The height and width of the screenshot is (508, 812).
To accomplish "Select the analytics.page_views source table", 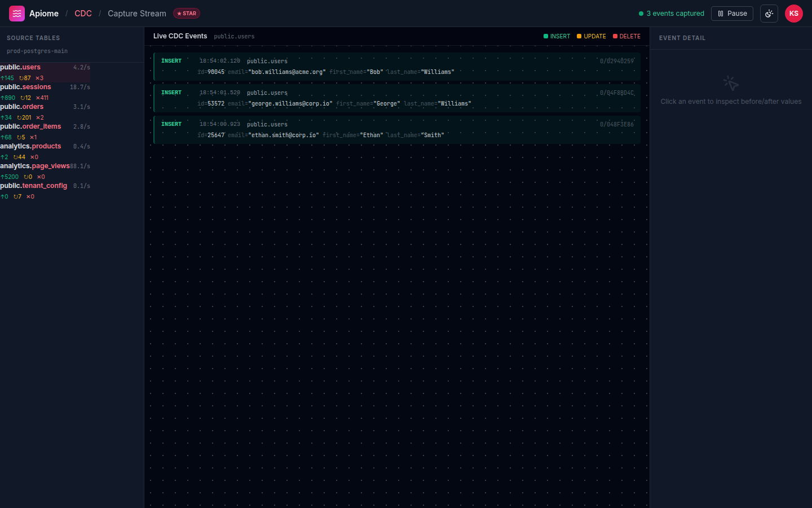I will click(x=45, y=171).
